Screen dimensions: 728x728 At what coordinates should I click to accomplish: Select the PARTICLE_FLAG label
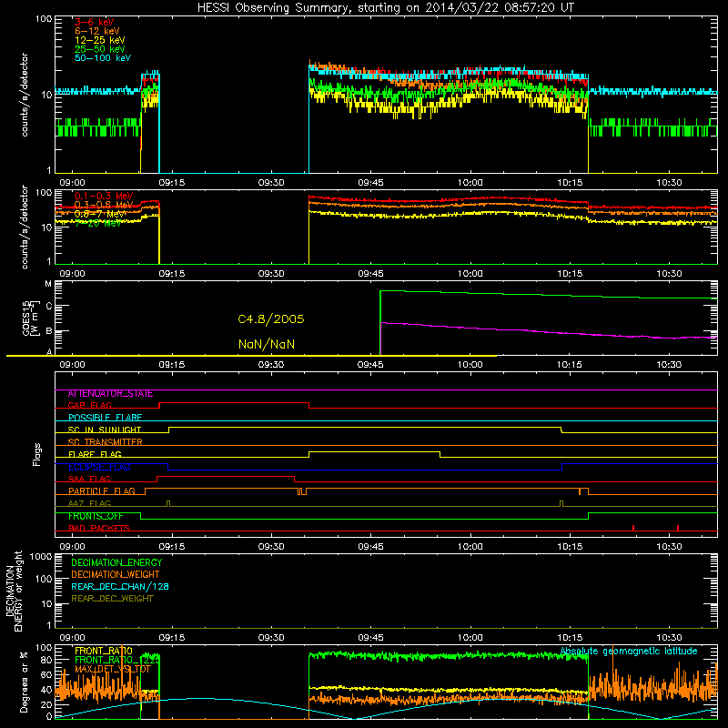pyautogui.click(x=102, y=491)
